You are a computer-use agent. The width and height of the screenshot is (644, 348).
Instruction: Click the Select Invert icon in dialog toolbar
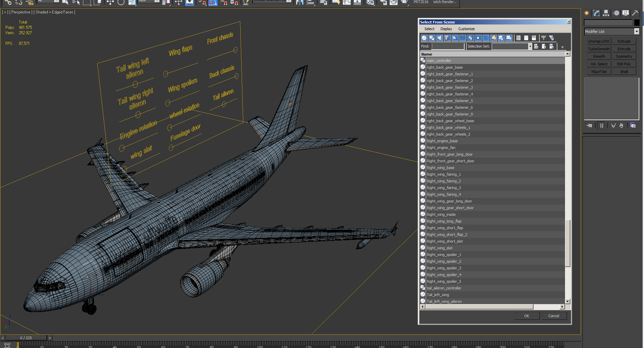[534, 38]
